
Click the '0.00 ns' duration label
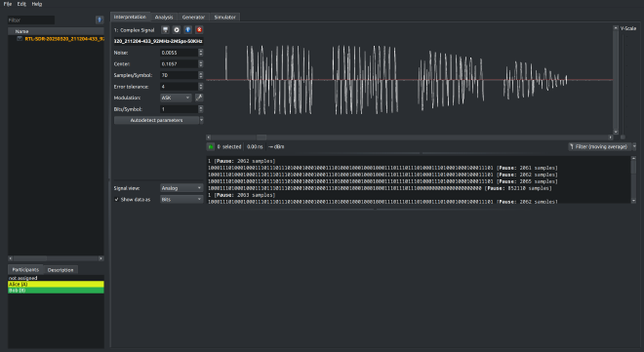(x=255, y=146)
